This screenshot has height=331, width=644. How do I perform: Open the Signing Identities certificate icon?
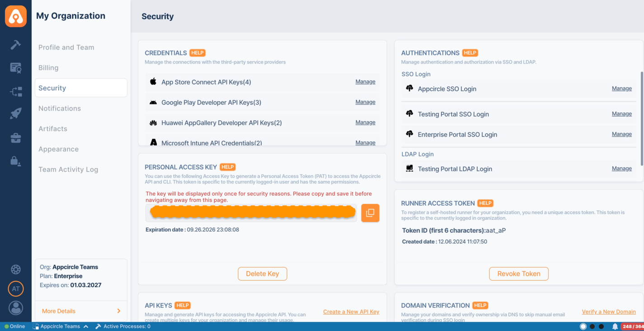(x=16, y=68)
